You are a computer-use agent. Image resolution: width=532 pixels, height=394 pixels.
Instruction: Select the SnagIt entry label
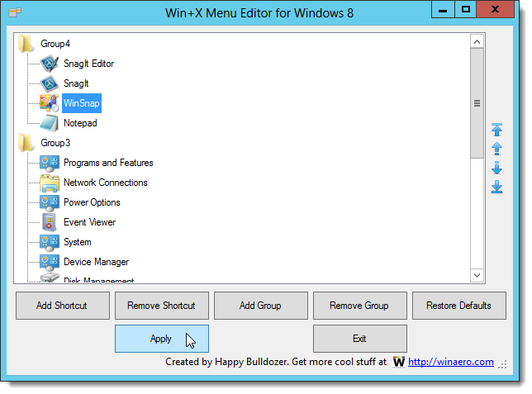[x=76, y=83]
